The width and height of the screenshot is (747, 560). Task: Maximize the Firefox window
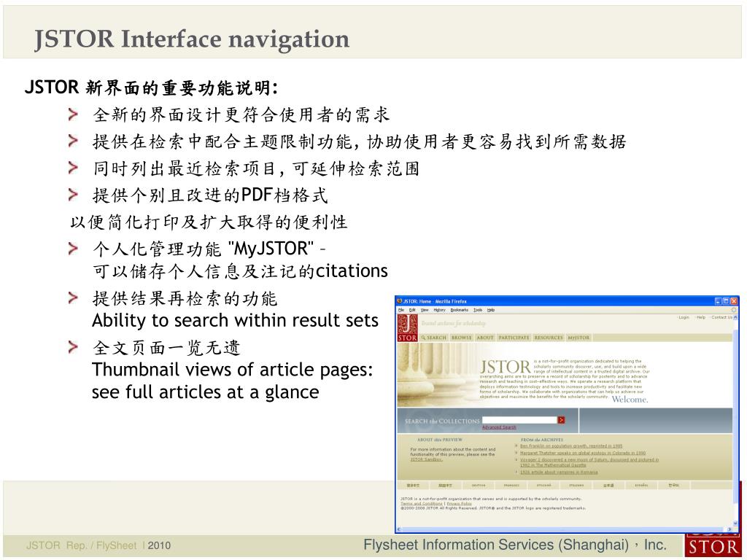pyautogui.click(x=727, y=301)
